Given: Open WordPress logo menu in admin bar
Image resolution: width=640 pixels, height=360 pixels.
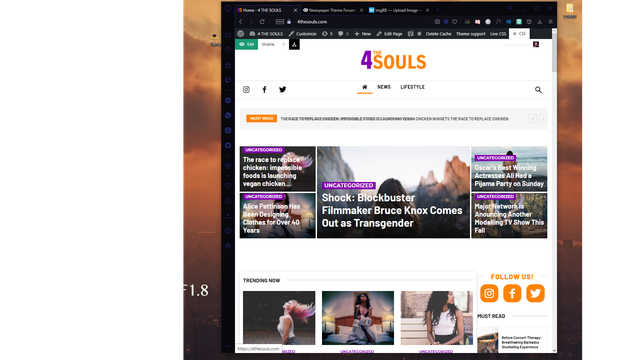Looking at the screenshot, I should point(241,33).
